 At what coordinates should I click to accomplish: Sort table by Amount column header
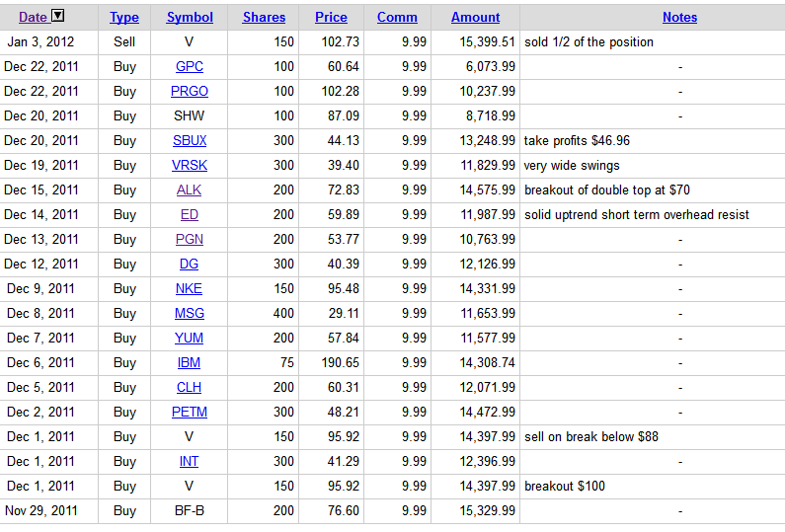pos(475,18)
